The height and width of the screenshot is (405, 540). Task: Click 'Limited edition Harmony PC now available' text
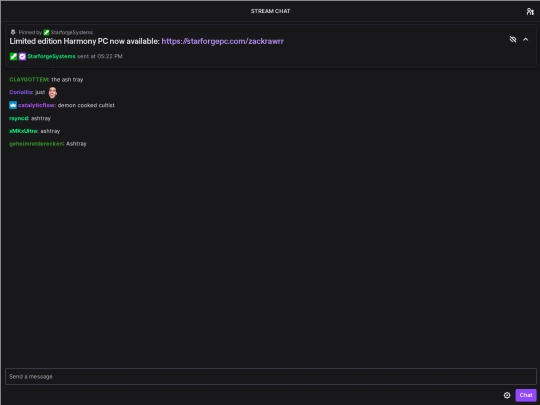tap(84, 41)
